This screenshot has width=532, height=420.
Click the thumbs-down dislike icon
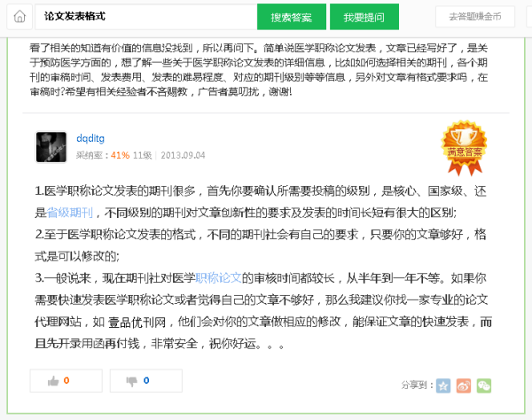pyautogui.click(x=131, y=381)
